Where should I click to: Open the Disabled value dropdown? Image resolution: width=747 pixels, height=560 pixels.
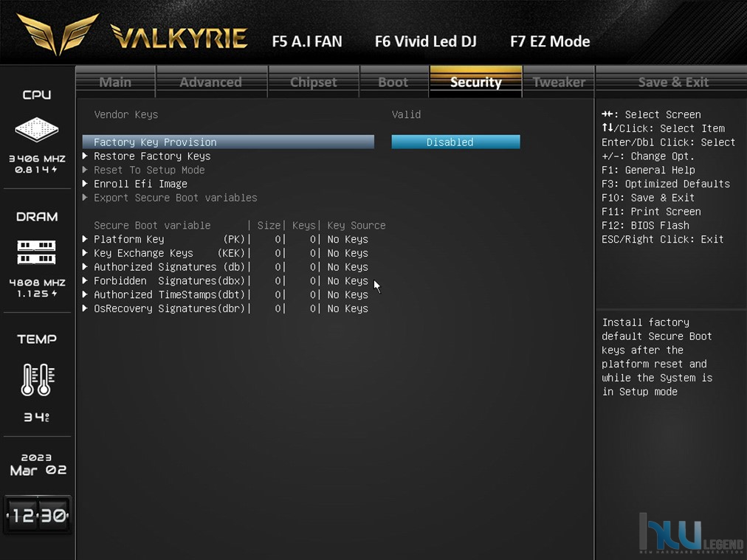click(456, 142)
